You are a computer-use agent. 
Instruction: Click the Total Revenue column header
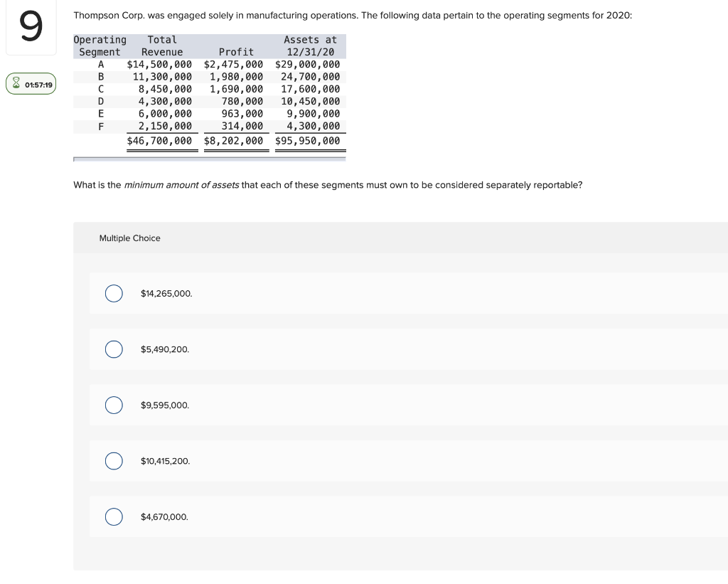[162, 46]
